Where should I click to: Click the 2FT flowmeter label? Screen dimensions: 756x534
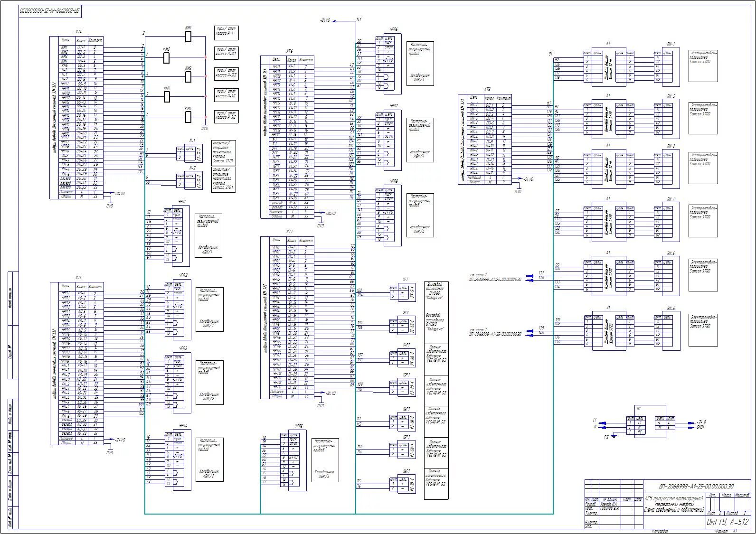tap(406, 313)
